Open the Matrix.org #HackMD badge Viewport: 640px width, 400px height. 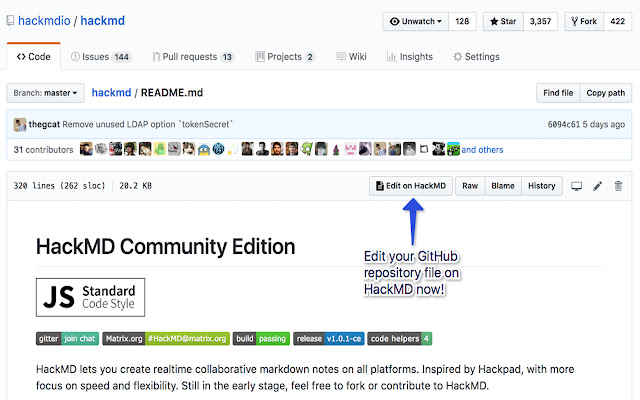(166, 338)
